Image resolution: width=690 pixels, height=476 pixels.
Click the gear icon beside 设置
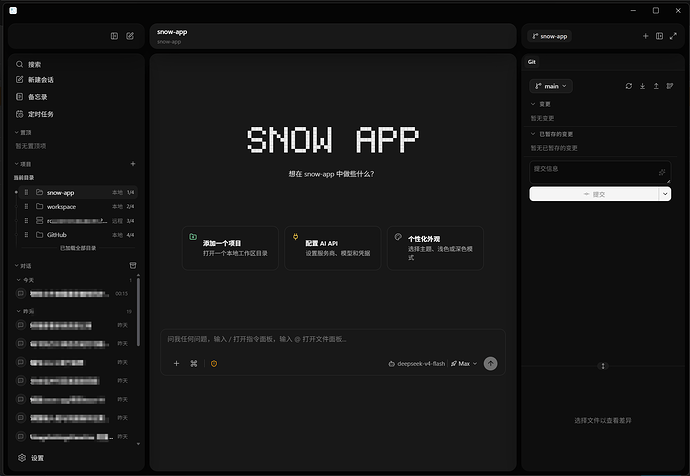[x=22, y=458]
